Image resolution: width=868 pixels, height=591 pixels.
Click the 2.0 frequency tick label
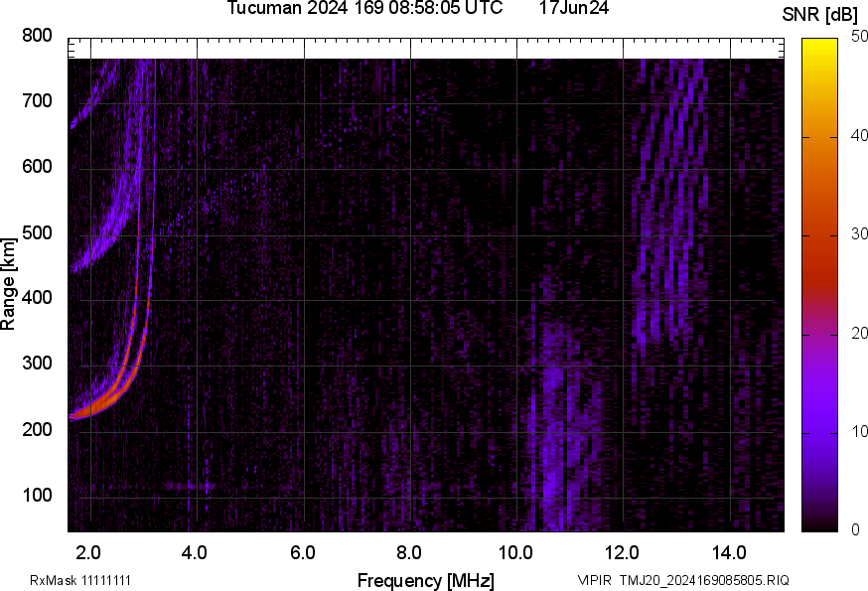coord(88,553)
